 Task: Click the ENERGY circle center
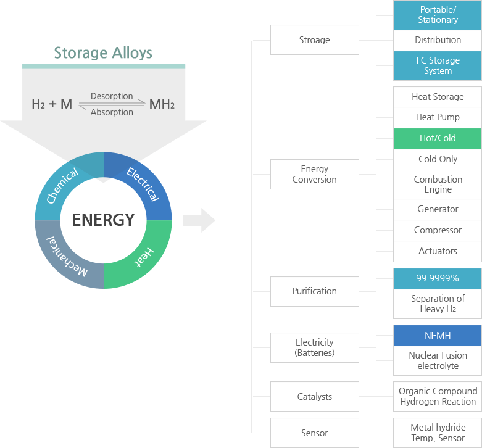pyautogui.click(x=103, y=220)
